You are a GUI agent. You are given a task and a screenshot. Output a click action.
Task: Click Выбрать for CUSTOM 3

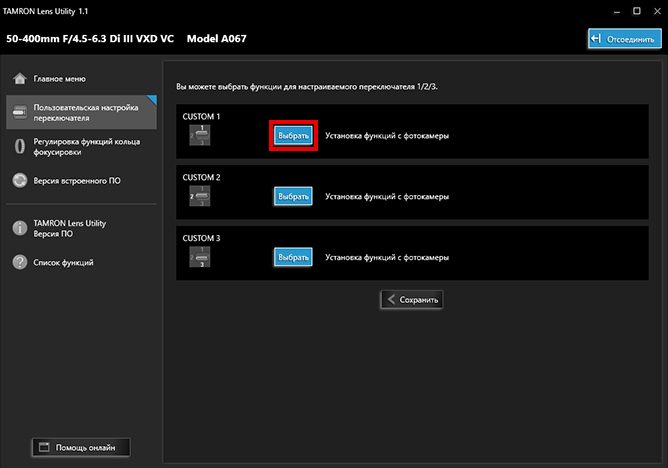click(x=293, y=257)
